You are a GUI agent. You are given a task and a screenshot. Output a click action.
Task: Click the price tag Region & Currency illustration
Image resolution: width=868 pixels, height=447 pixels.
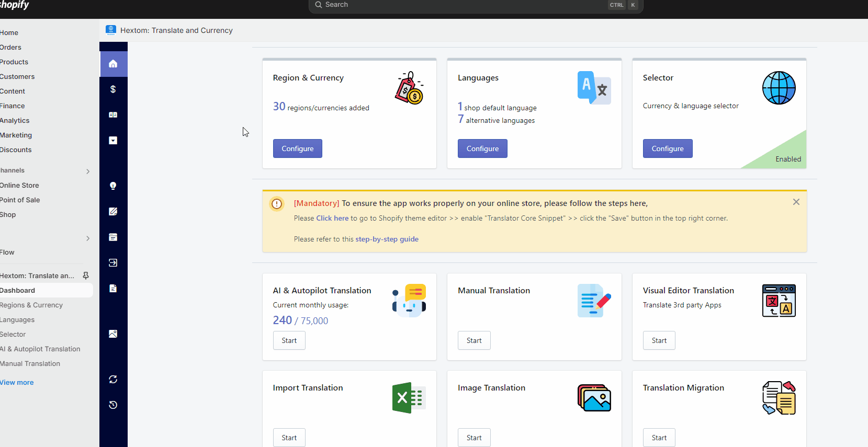409,88
